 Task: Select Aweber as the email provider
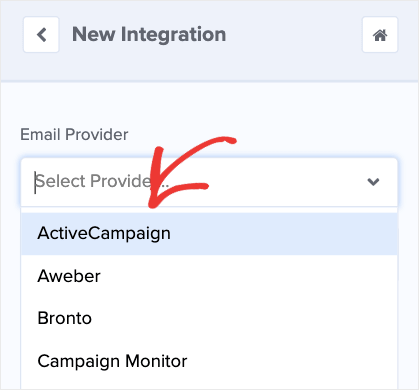point(209,276)
